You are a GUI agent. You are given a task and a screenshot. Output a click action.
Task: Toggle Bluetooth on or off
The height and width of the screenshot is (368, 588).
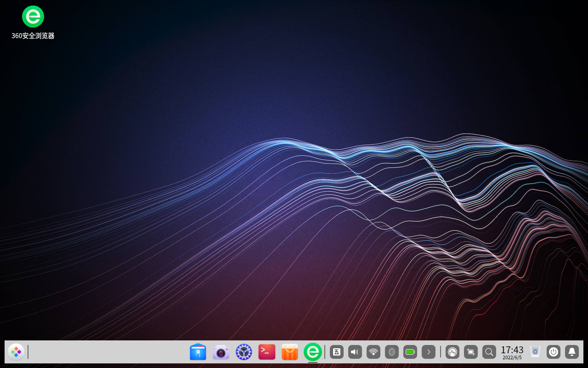coord(391,352)
